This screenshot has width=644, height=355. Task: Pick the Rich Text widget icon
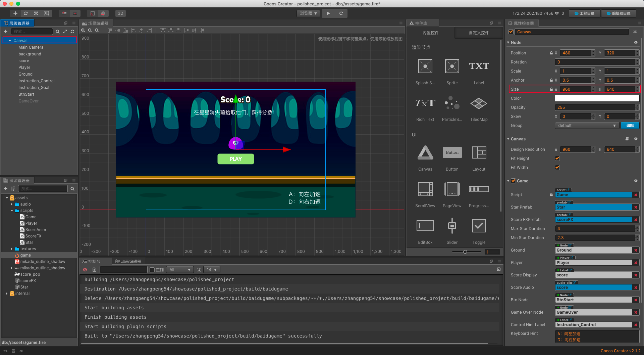pos(425,103)
